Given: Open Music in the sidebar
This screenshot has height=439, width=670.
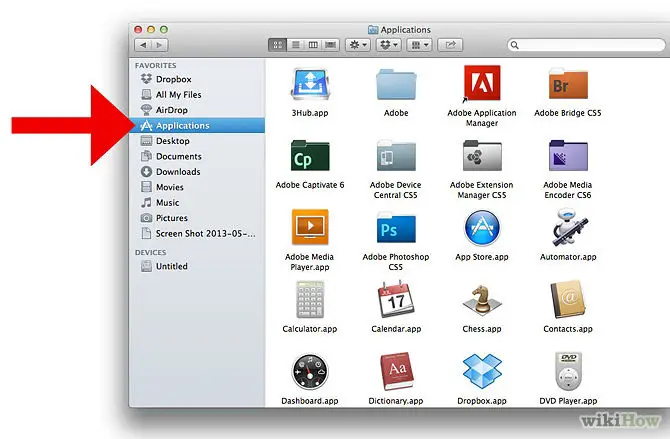Looking at the screenshot, I should click(197, 203).
